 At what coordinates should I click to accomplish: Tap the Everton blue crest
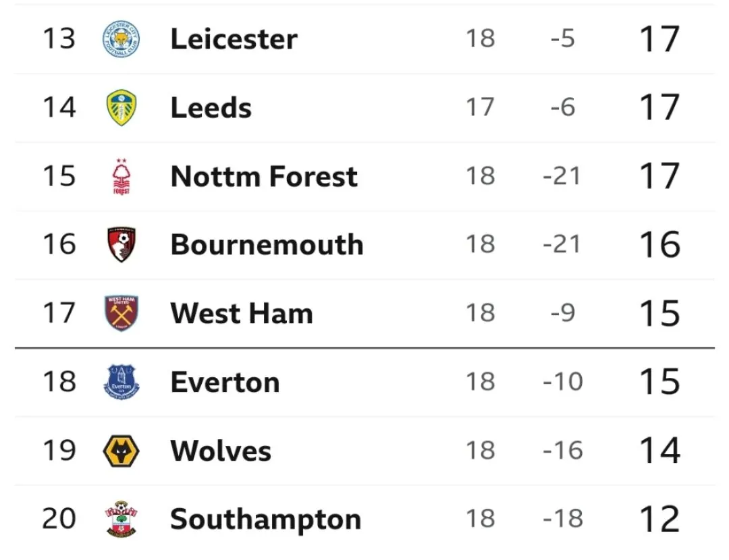[x=122, y=383]
